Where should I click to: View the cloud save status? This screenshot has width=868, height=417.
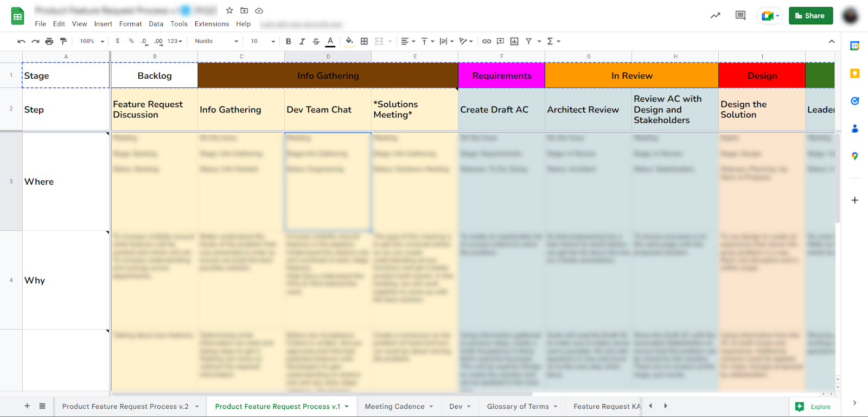[259, 10]
